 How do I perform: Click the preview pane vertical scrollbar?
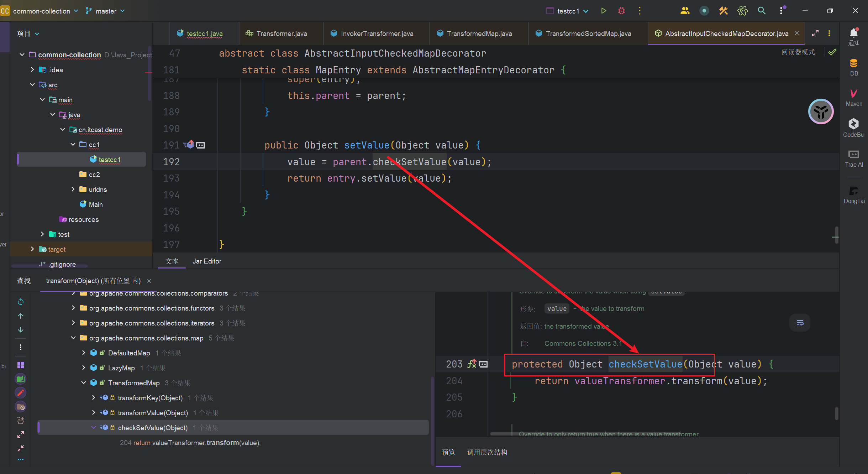[836, 413]
